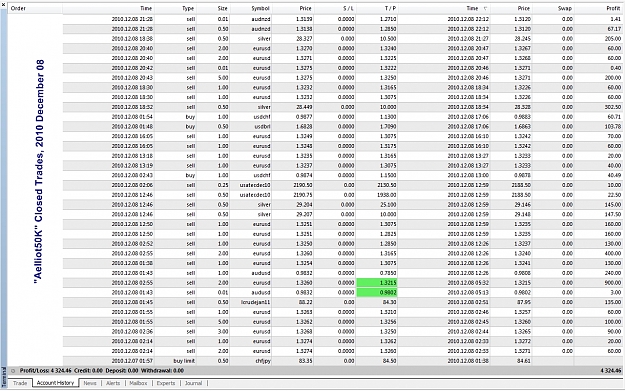Select the open price 1.6828
625x391 pixels.
304,127
